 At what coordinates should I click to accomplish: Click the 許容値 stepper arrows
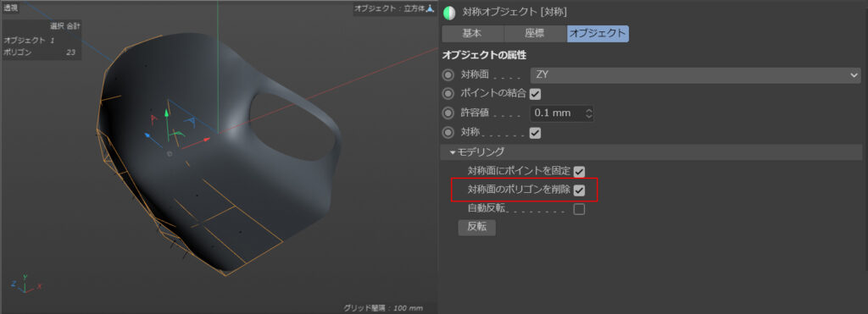[x=588, y=113]
